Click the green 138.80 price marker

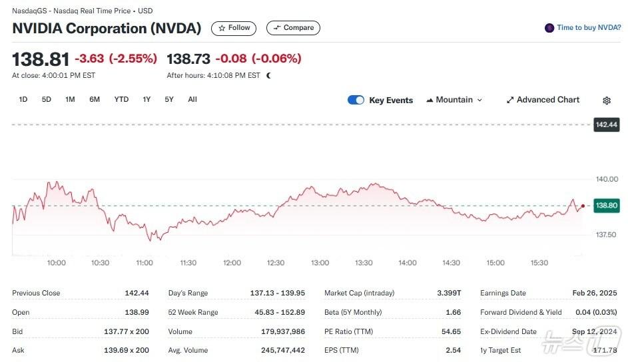606,206
